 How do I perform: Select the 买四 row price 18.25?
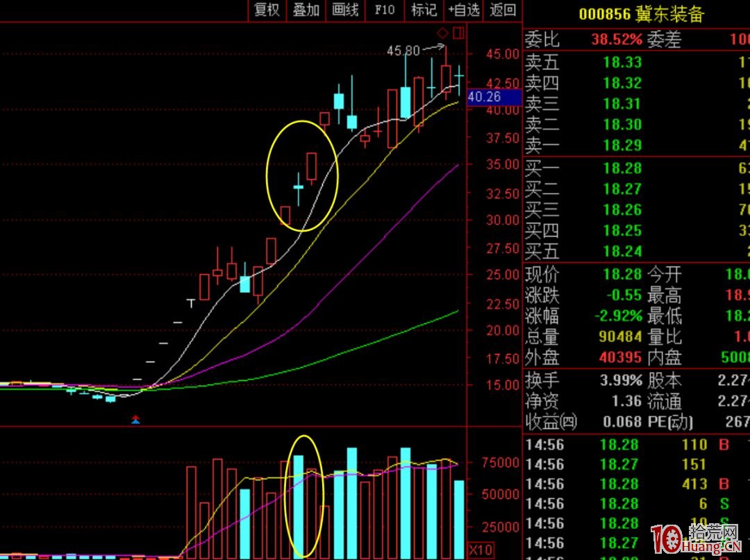(622, 231)
